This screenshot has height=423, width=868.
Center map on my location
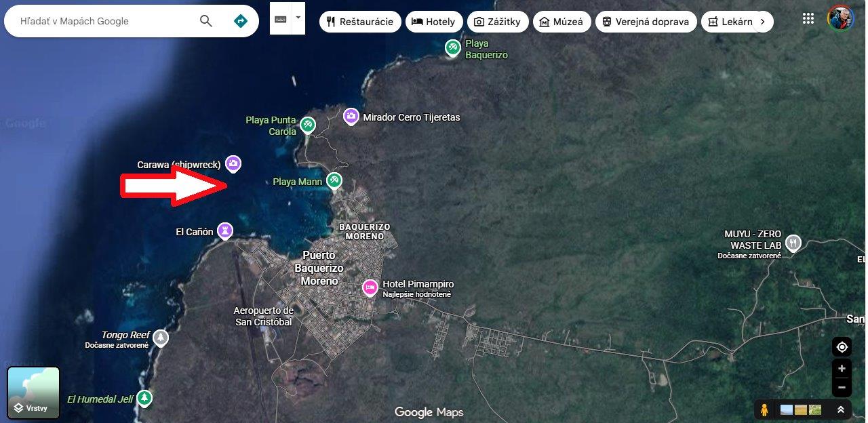click(842, 347)
